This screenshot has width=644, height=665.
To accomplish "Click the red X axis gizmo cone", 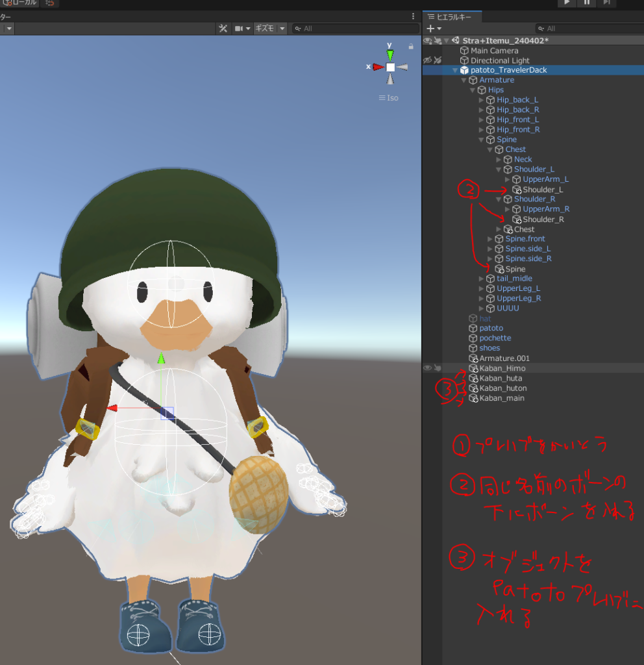I will click(376, 67).
